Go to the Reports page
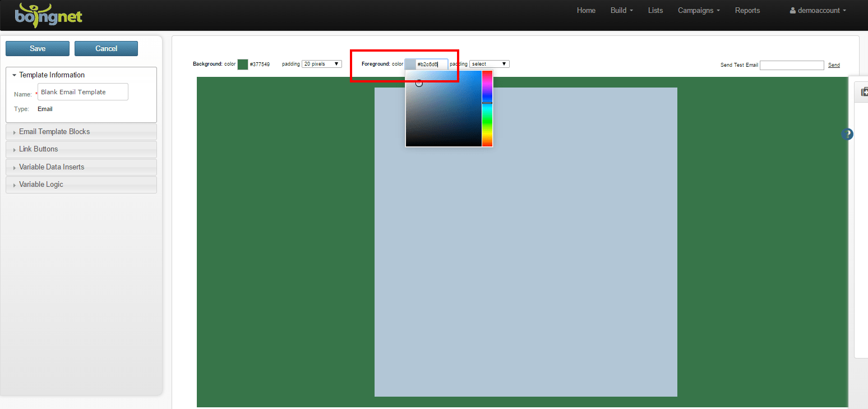 (x=747, y=10)
